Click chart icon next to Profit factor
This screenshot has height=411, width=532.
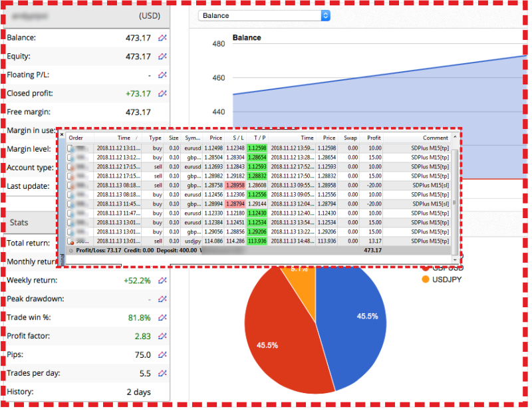[x=162, y=336]
